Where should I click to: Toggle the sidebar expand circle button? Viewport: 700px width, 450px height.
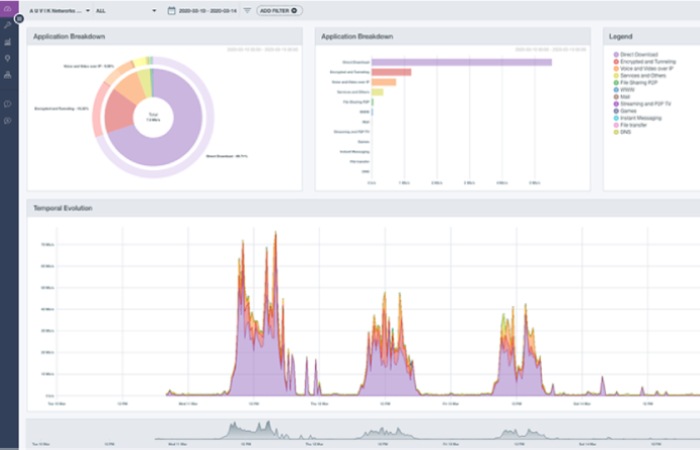coord(19,19)
